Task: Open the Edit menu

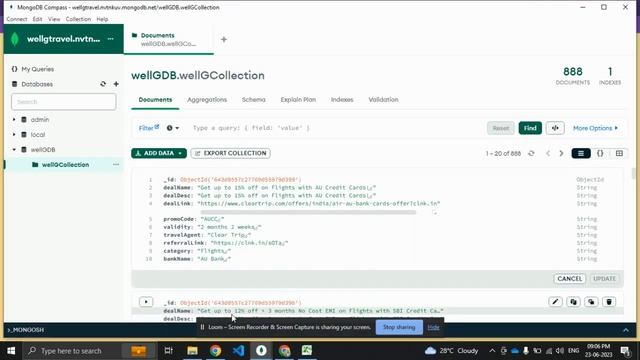Action: (x=37, y=19)
